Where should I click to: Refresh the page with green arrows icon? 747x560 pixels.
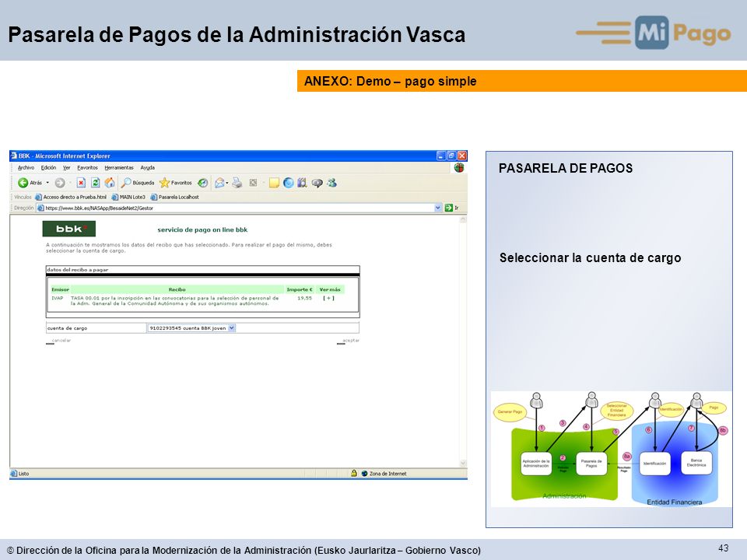95,182
